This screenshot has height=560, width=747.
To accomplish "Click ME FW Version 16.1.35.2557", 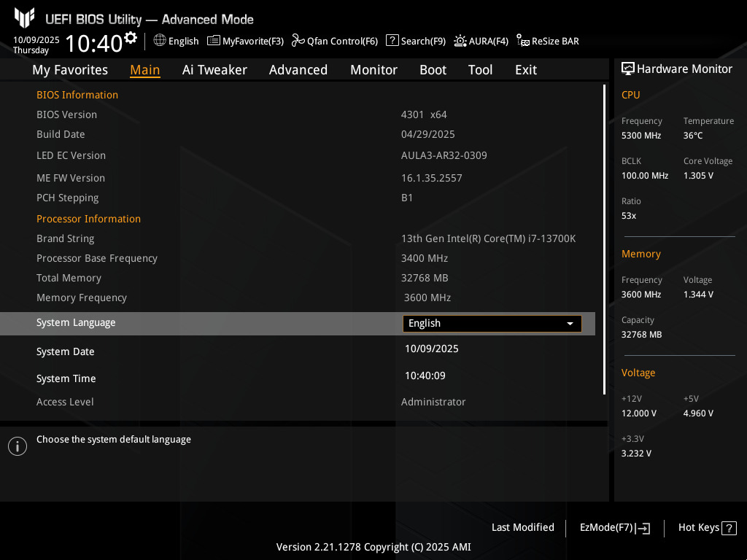I will click(x=432, y=179).
